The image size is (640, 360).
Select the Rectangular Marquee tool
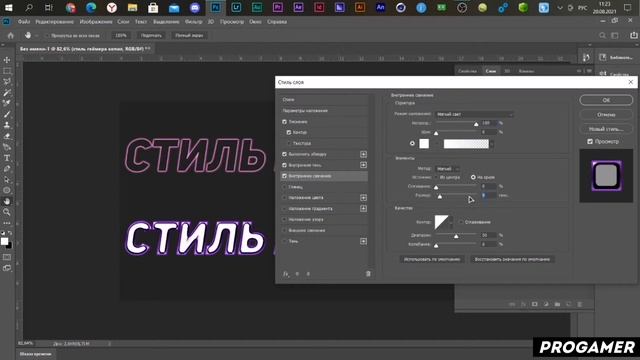click(7, 71)
